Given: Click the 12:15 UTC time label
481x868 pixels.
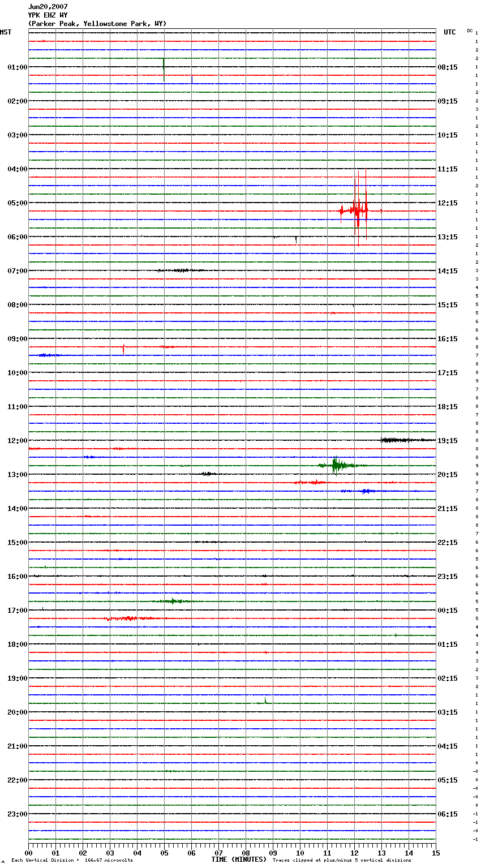Looking at the screenshot, I should tap(448, 203).
